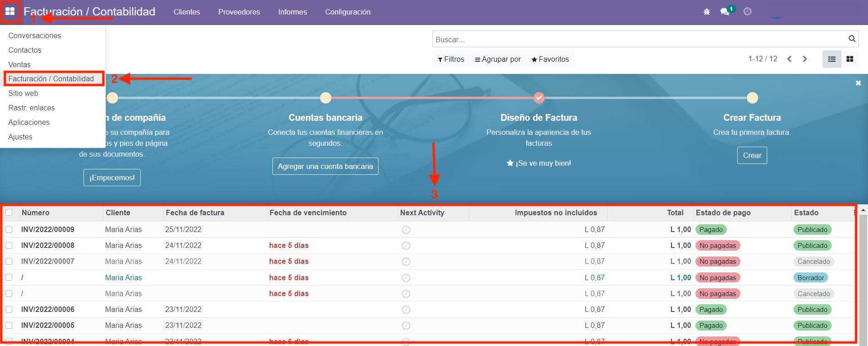Open the conversations messages icon
Image resolution: width=868 pixels, height=346 pixels.
coord(725,12)
